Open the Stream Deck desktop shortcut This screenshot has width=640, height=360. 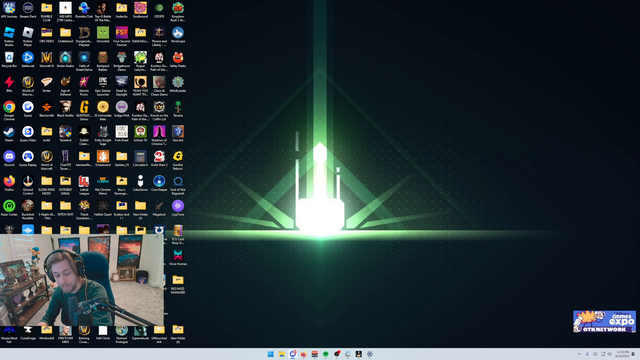click(x=28, y=10)
